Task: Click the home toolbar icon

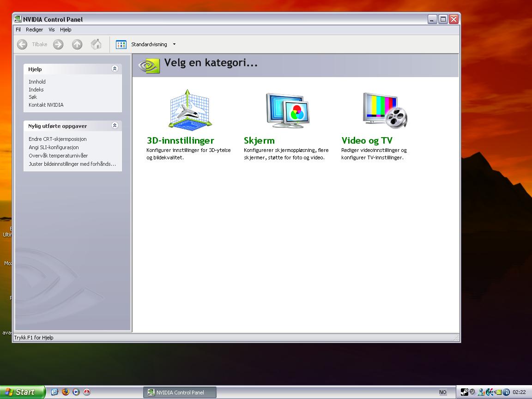Action: tap(96, 44)
